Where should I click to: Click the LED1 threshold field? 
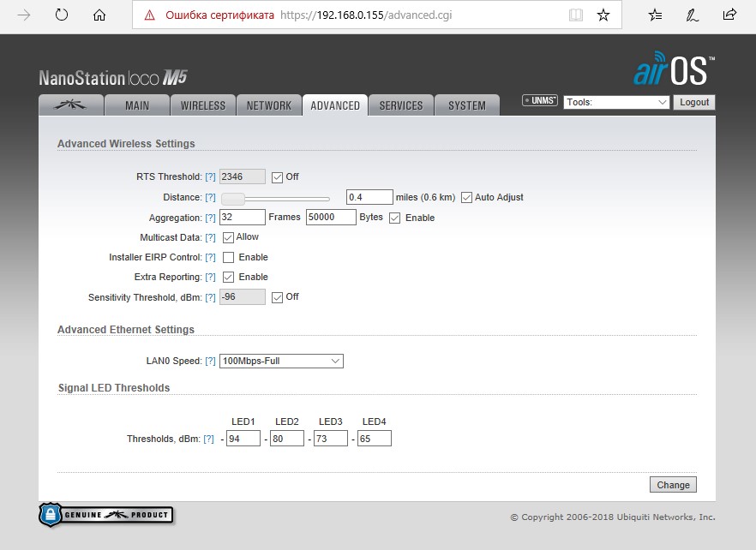point(243,439)
